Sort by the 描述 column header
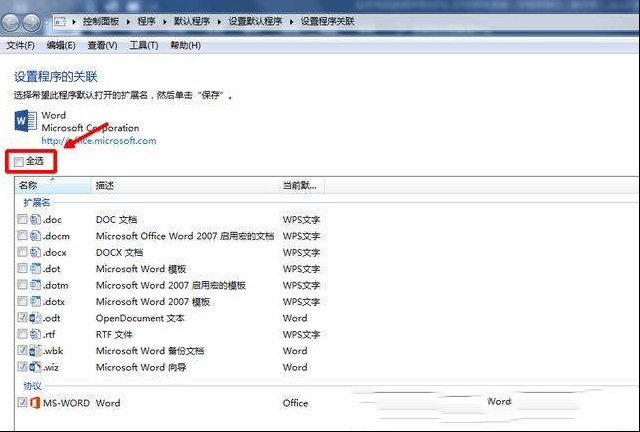This screenshot has height=432, width=640. pyautogui.click(x=185, y=185)
